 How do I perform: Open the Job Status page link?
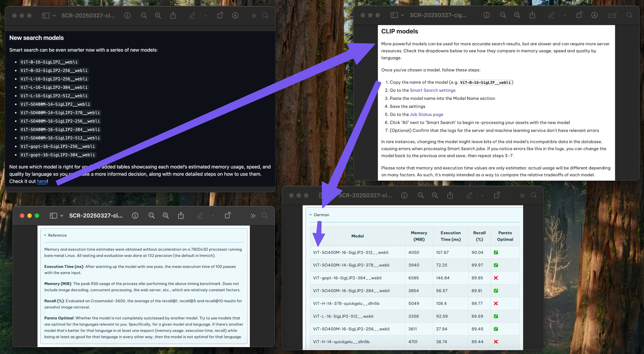[x=426, y=114]
